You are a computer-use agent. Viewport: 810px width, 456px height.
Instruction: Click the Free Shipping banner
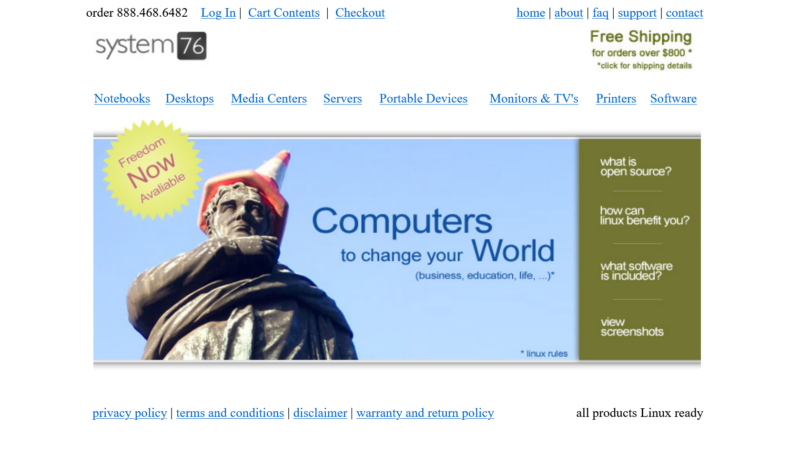(641, 49)
